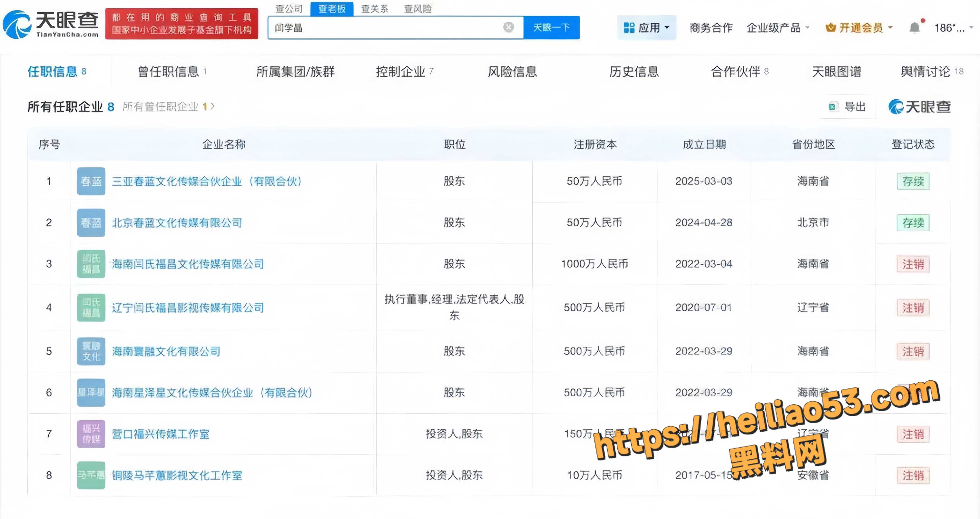
Task: Open the 所属集团/族群 tab
Action: [x=295, y=71]
